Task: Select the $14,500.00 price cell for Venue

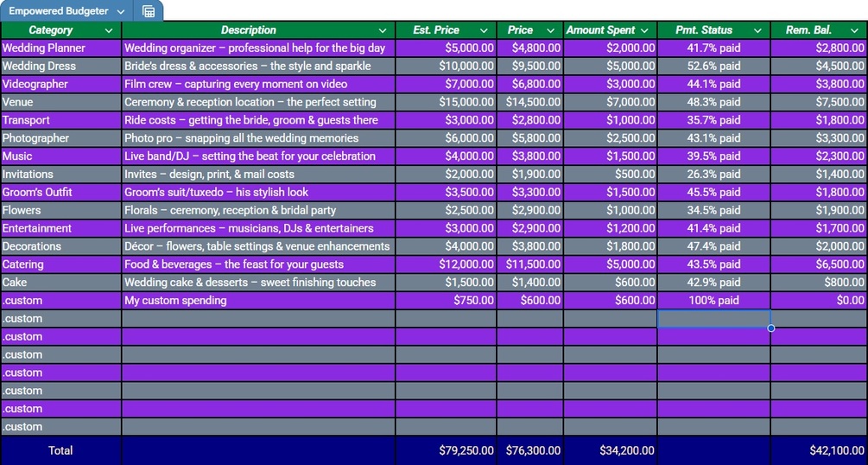Action: coord(530,102)
